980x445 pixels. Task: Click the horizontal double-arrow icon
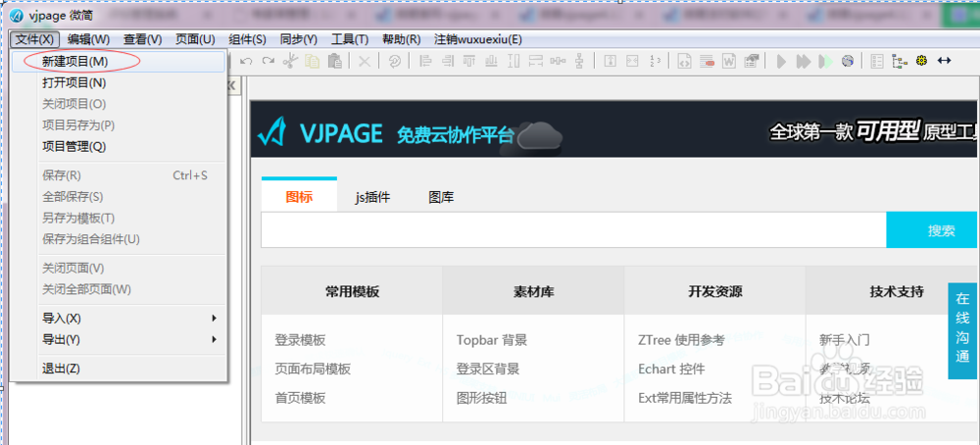click(x=945, y=61)
